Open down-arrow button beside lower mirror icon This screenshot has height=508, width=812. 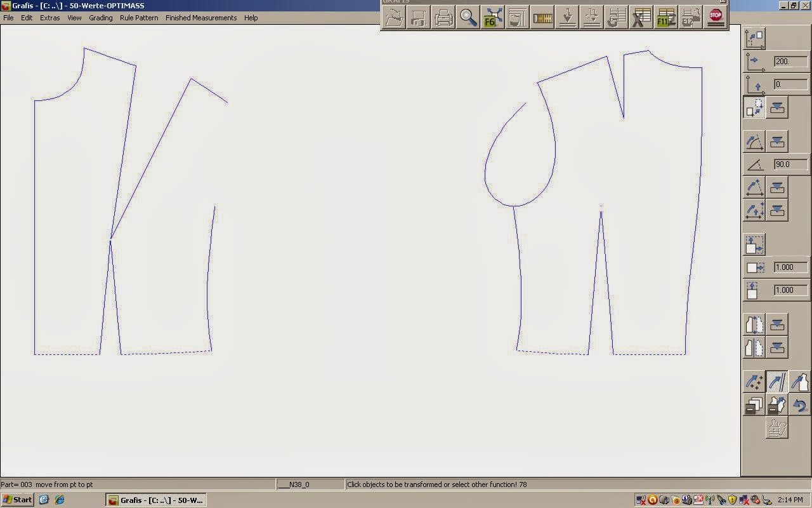click(x=777, y=347)
